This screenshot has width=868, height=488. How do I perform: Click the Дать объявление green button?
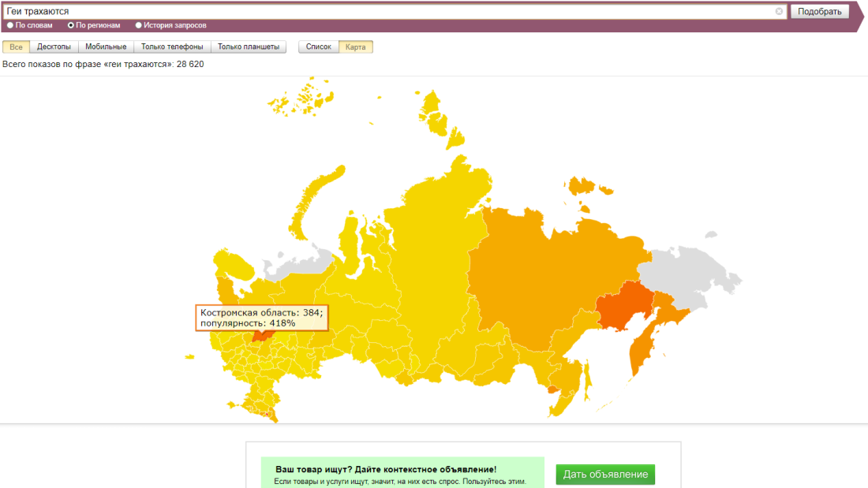pyautogui.click(x=605, y=475)
